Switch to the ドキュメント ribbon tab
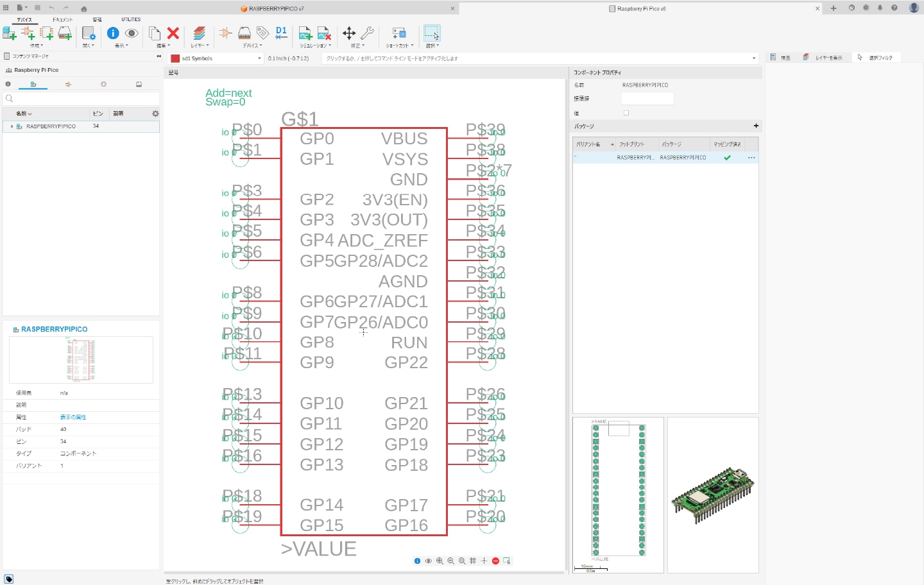The width and height of the screenshot is (924, 585). pyautogui.click(x=62, y=20)
